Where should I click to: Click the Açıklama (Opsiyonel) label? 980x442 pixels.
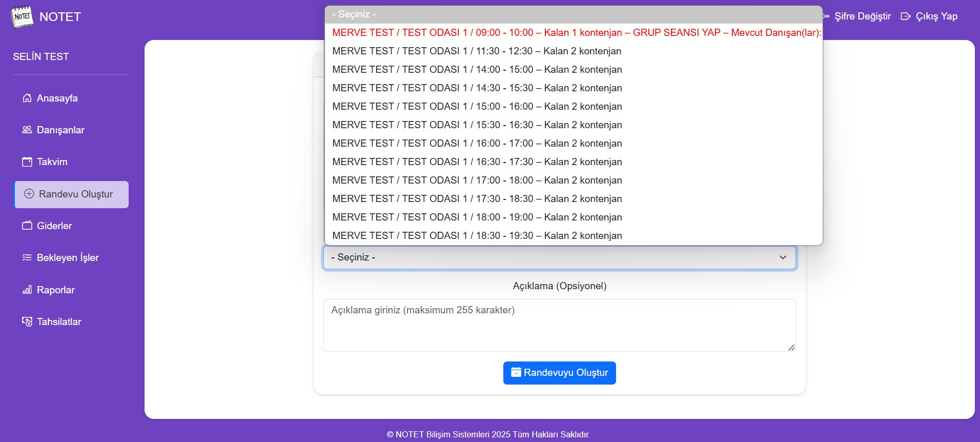(x=560, y=286)
